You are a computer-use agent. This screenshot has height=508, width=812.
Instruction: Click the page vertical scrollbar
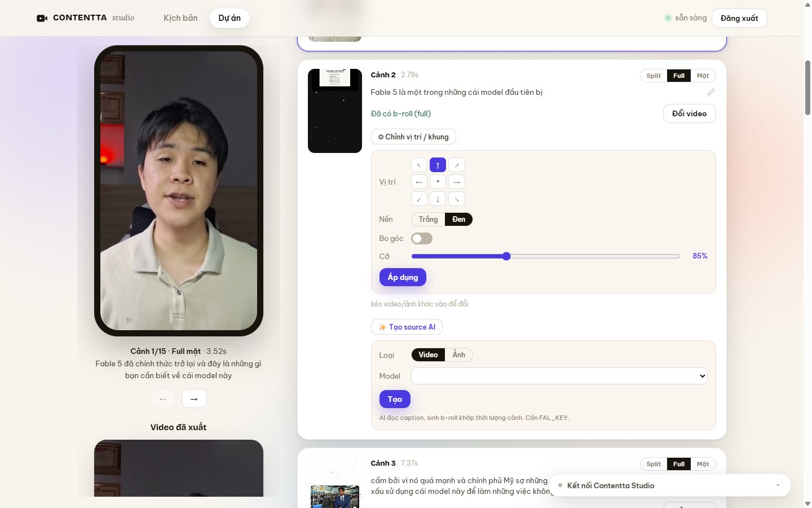tap(807, 87)
